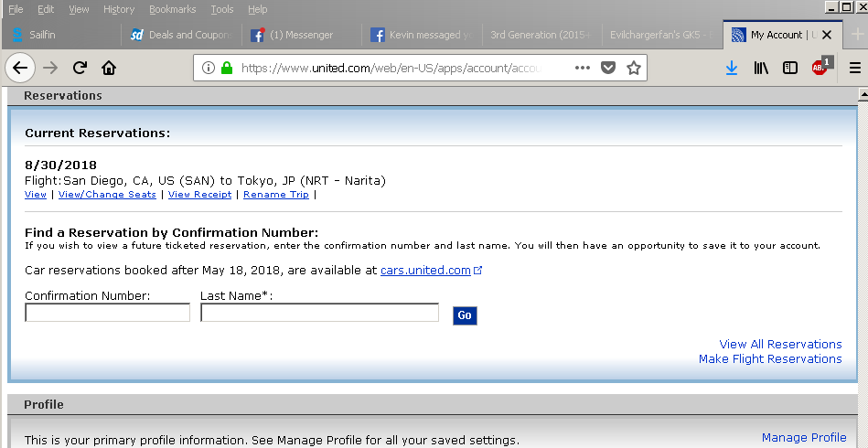This screenshot has height=448, width=868.
Task: Open the History menu
Action: (119, 9)
